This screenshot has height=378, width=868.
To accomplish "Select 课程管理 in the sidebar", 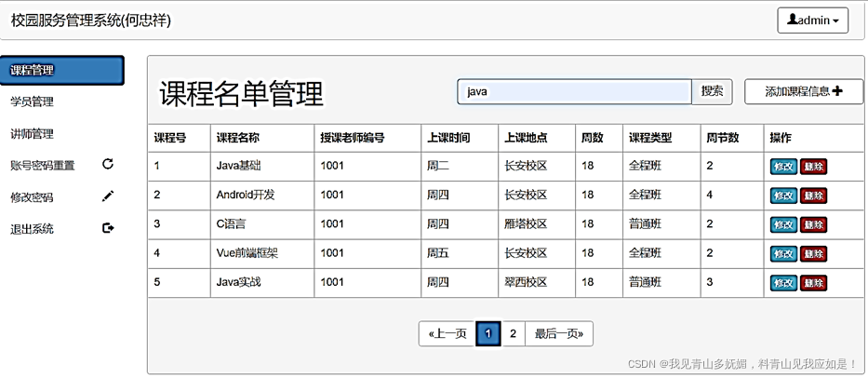I will point(62,71).
